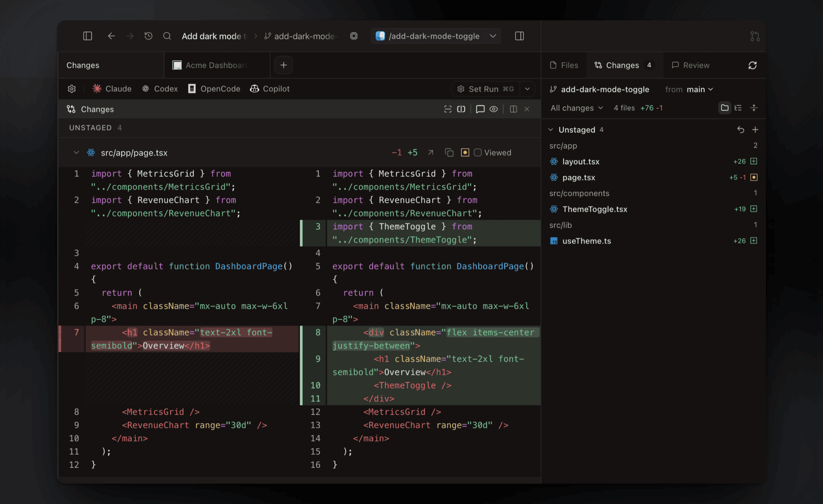823x504 pixels.
Task: Expand the All changes dropdown
Action: [x=576, y=108]
